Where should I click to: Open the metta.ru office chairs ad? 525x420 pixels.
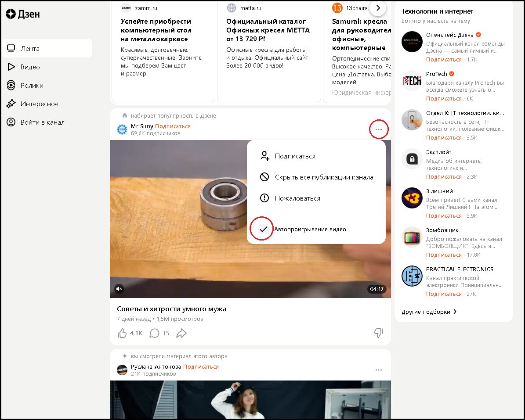click(268, 30)
